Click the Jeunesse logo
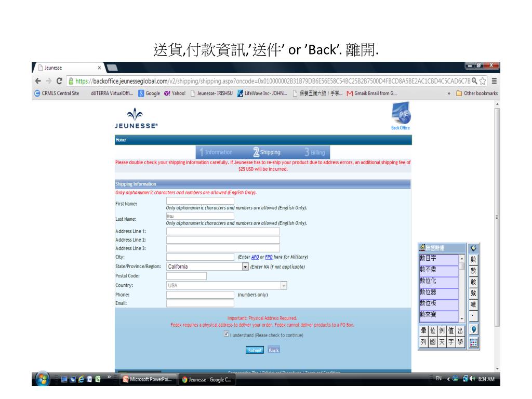The width and height of the screenshot is (532, 399). 136,118
